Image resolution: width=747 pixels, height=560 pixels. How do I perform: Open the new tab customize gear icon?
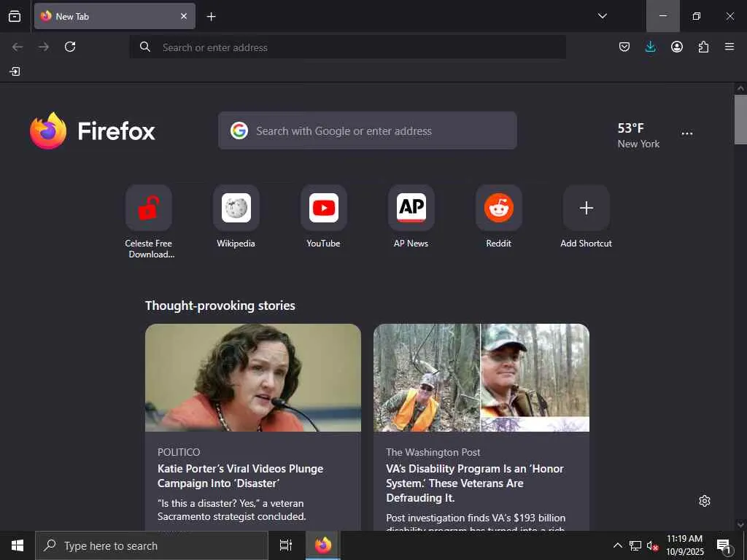point(705,501)
